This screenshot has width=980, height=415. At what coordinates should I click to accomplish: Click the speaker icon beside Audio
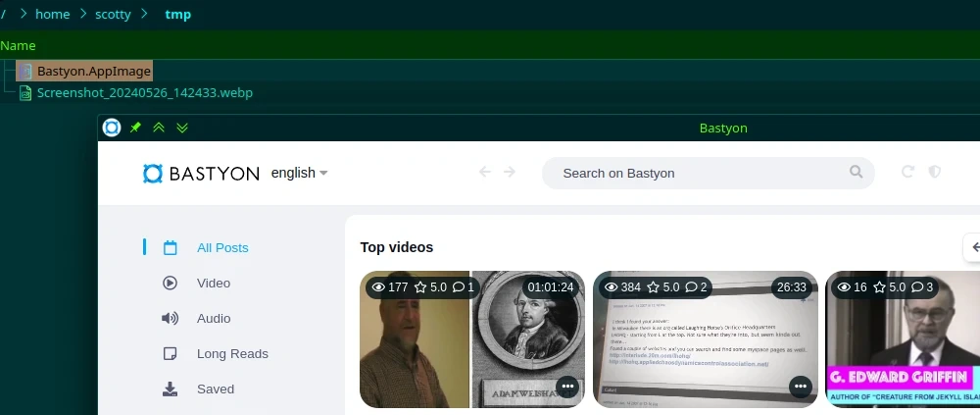click(x=170, y=319)
